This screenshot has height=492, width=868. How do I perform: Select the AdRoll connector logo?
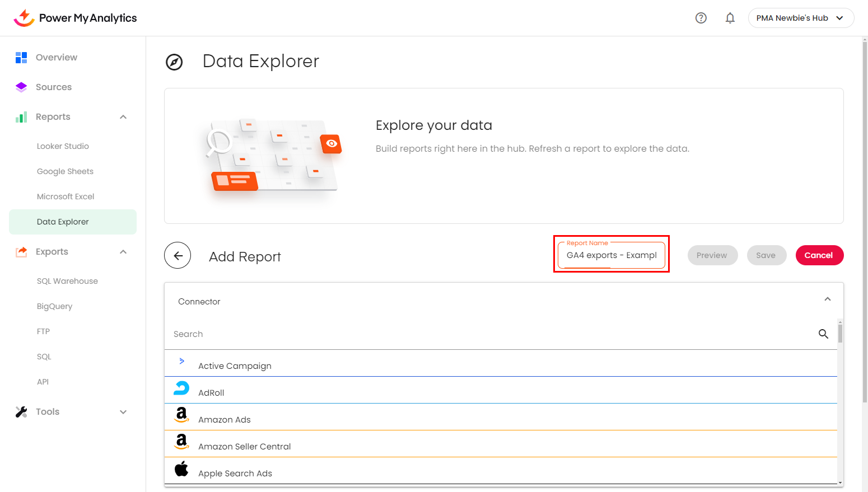181,388
